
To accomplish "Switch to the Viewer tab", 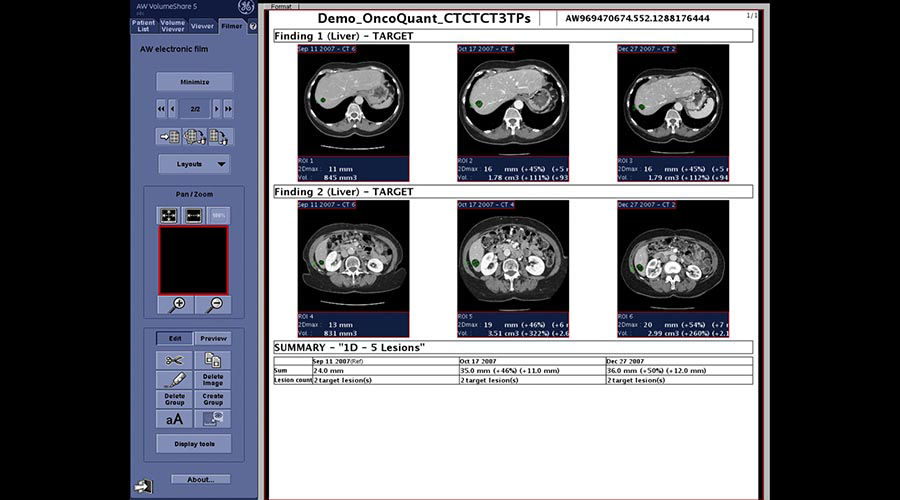I will 202,26.
